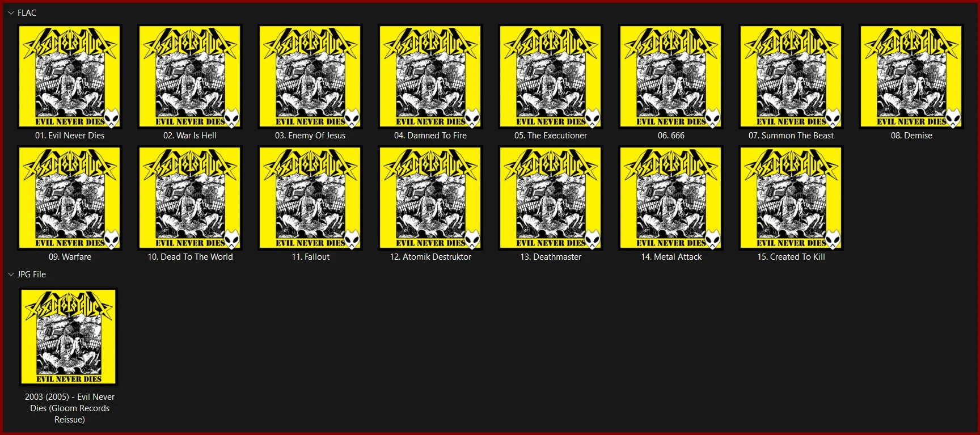Screen dimensions: 980x435
Task: Click the file name '06. 666'
Action: point(671,136)
